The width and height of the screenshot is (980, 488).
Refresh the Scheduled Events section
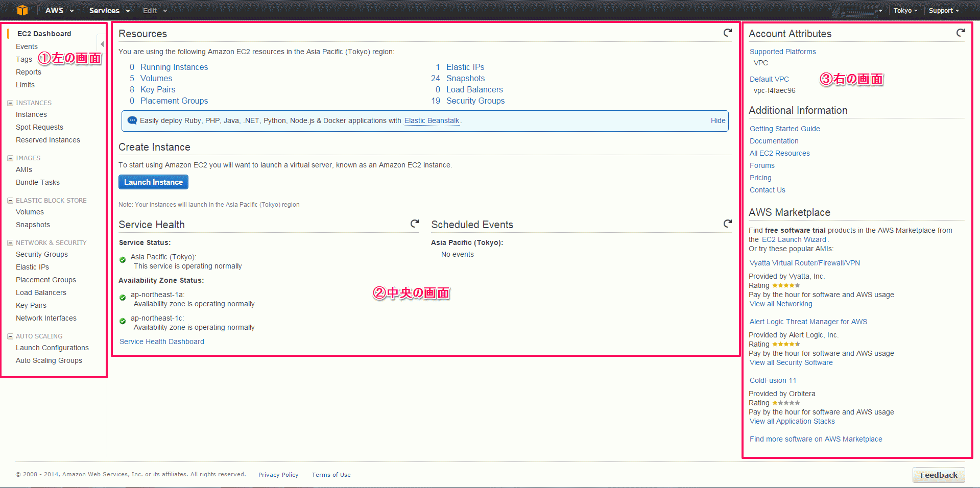point(728,224)
